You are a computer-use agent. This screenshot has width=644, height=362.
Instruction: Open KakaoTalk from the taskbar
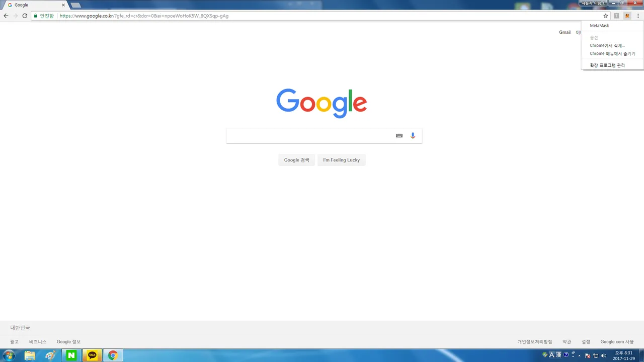92,355
